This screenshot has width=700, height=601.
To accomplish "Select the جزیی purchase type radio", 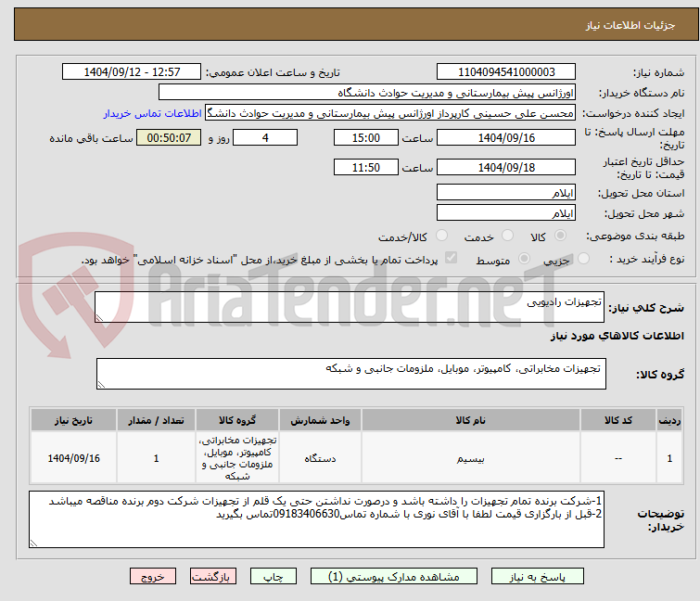I will 583,259.
